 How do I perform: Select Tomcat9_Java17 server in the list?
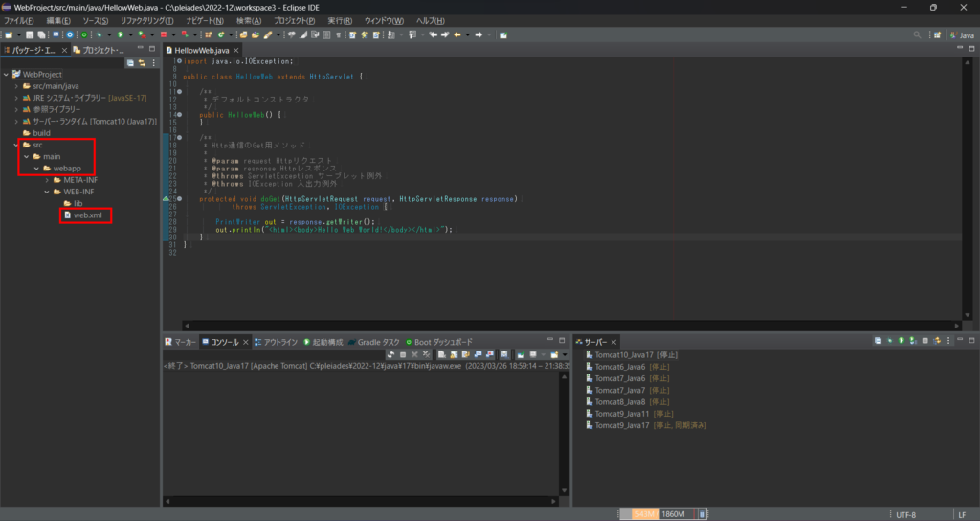pyautogui.click(x=622, y=424)
